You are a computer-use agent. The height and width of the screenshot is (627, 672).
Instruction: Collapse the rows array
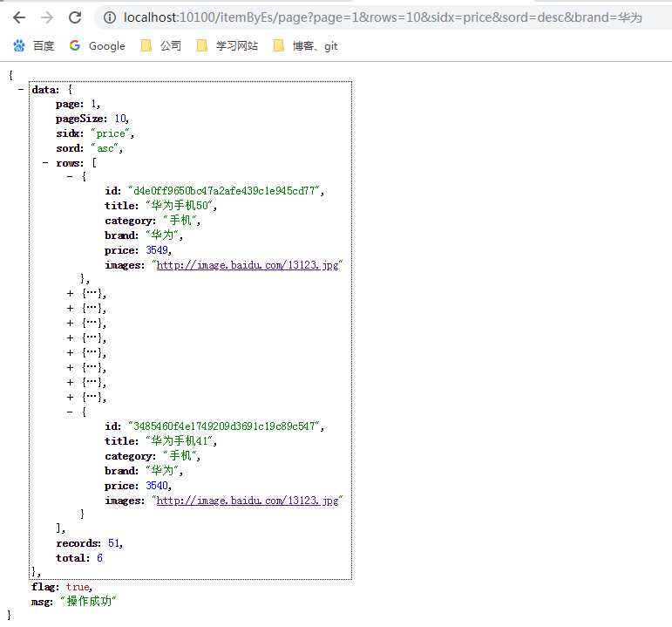point(45,163)
